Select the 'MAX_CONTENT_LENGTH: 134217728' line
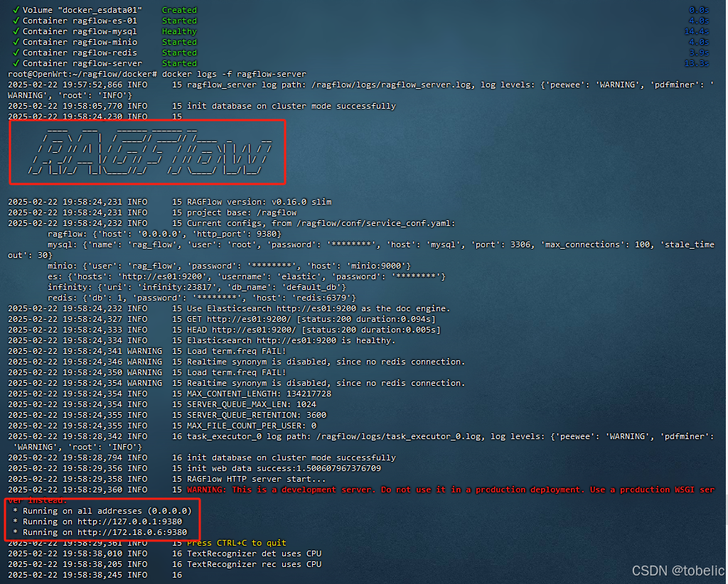Screen dimensions: 728x584 [x=259, y=394]
